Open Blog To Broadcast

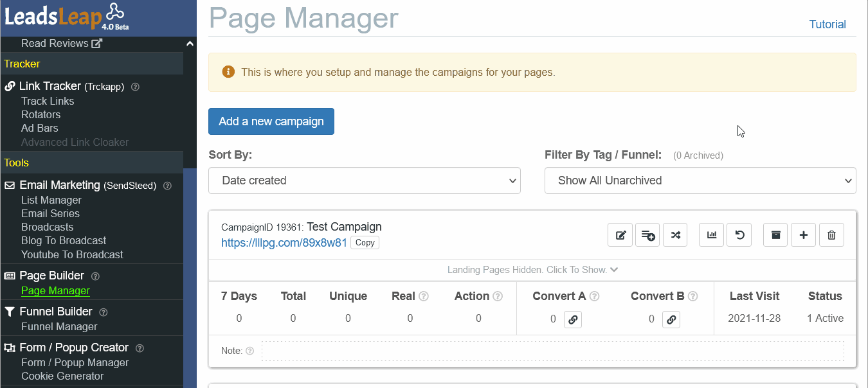click(64, 240)
